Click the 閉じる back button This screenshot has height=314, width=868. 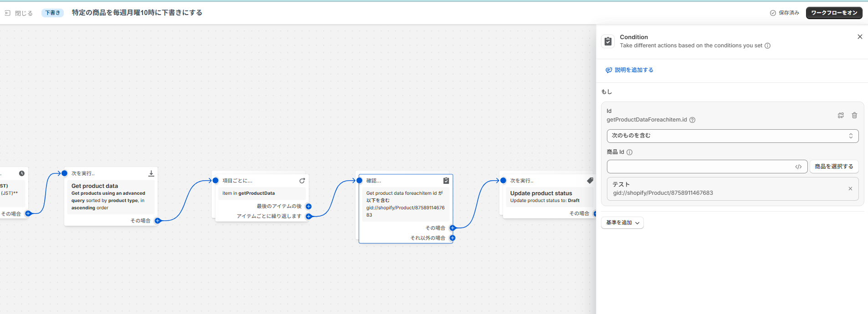pyautogui.click(x=19, y=13)
